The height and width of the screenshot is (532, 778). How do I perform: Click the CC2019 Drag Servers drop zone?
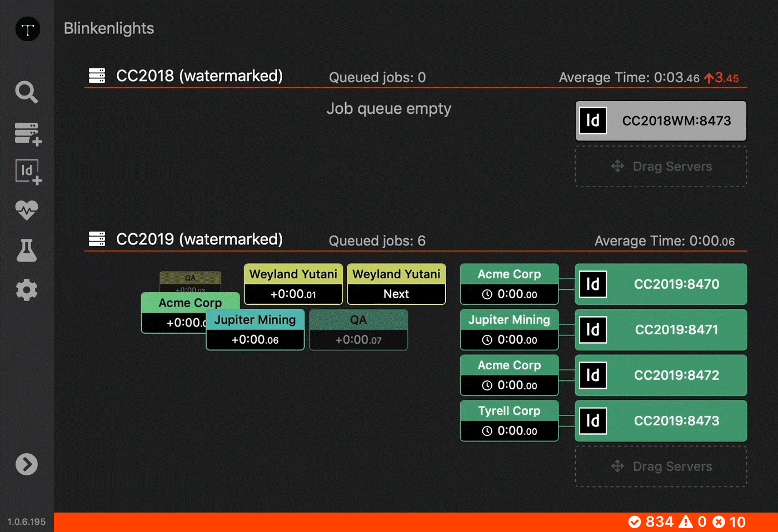coord(661,466)
